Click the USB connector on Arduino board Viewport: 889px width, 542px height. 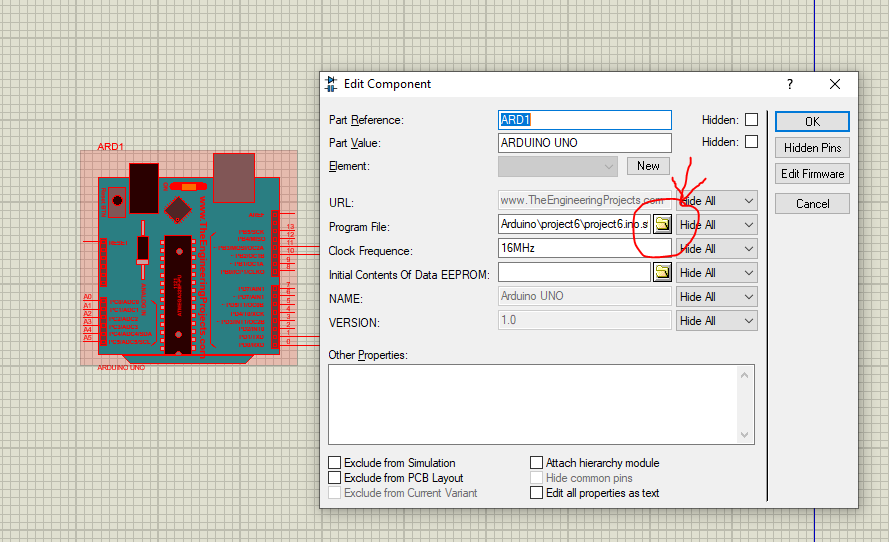coord(234,177)
